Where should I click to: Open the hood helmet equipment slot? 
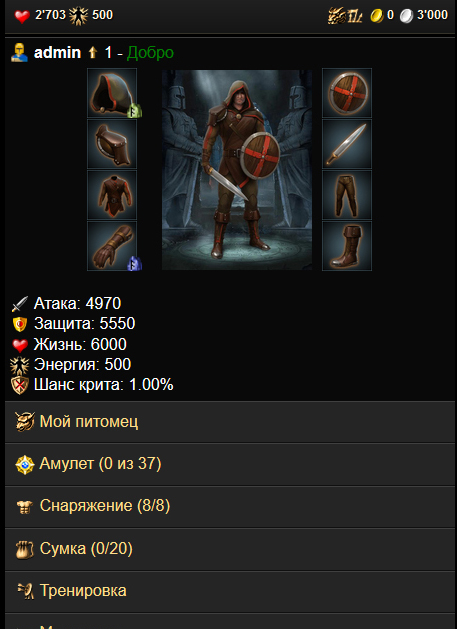112,93
